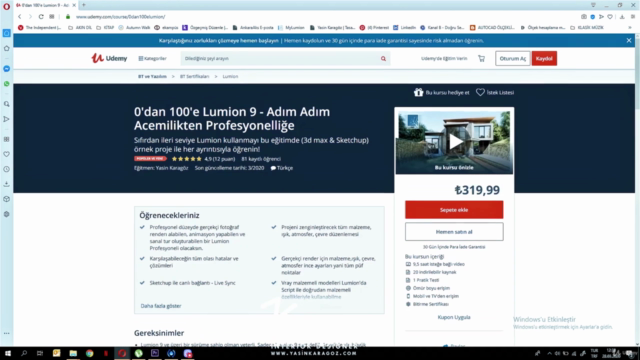Click the Hemen satın al button
Image resolution: width=640 pixels, height=360 pixels.
(454, 231)
